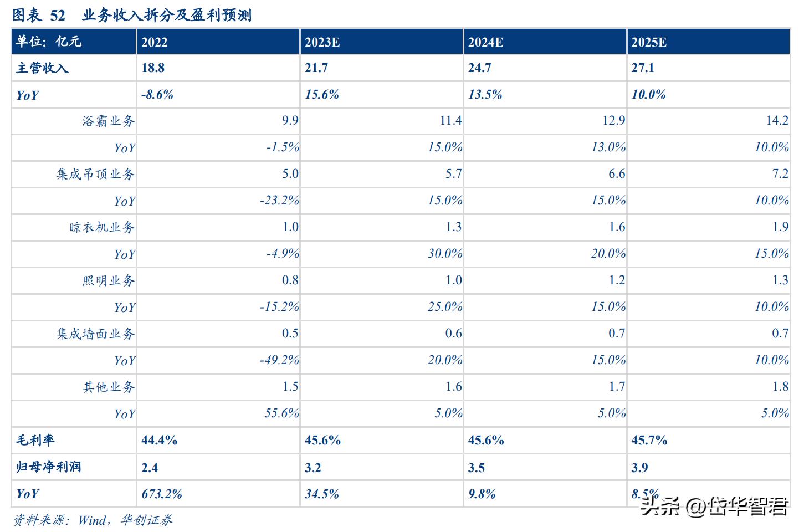804x532 pixels.
Task: Select the 集成墙面业务 row label
Action: (x=95, y=334)
